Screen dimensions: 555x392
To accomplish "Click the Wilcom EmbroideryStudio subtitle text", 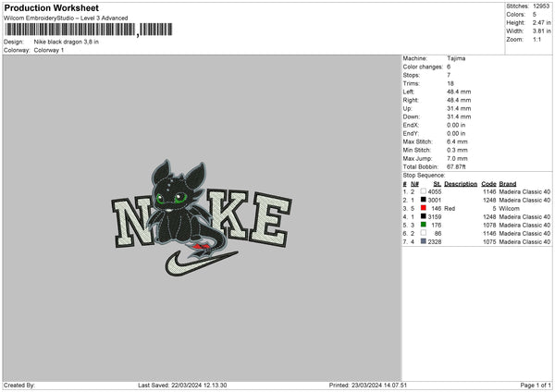I will (x=66, y=18).
